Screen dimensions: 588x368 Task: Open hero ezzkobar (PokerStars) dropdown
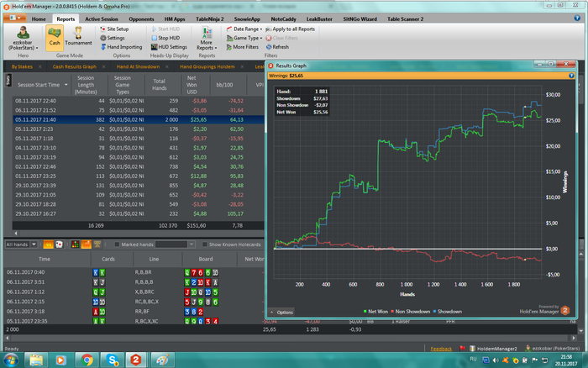(x=24, y=39)
